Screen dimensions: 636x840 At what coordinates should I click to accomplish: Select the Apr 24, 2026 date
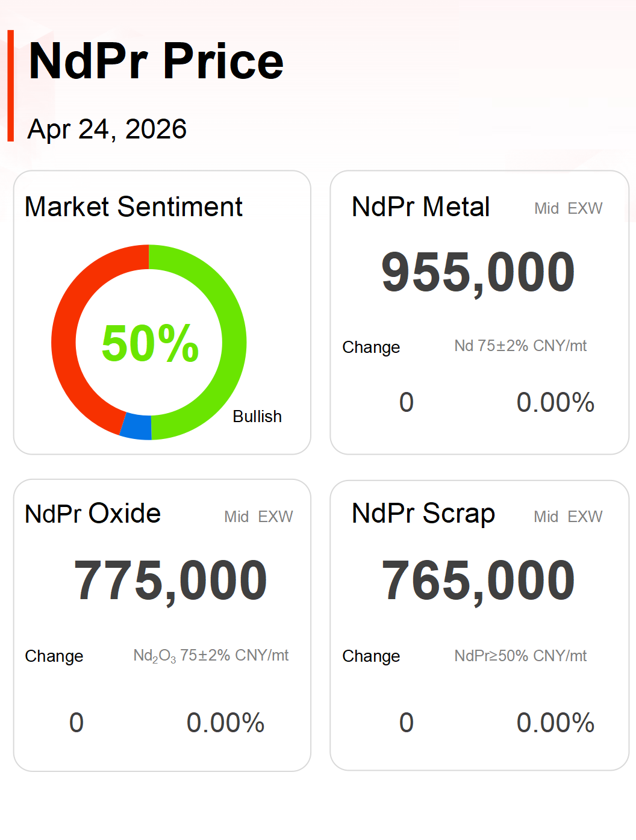pos(107,129)
